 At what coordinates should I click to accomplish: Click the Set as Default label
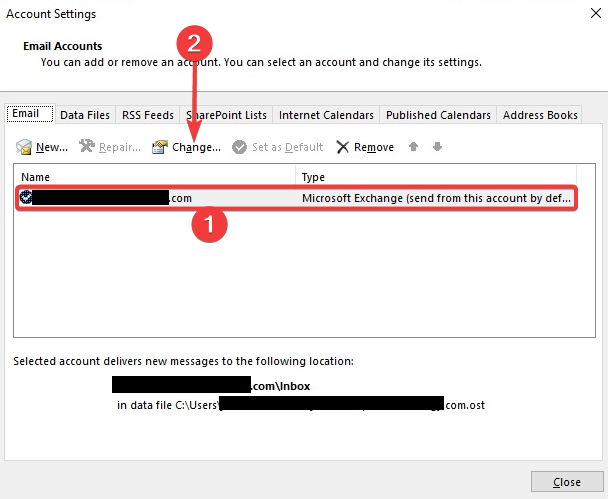point(287,147)
